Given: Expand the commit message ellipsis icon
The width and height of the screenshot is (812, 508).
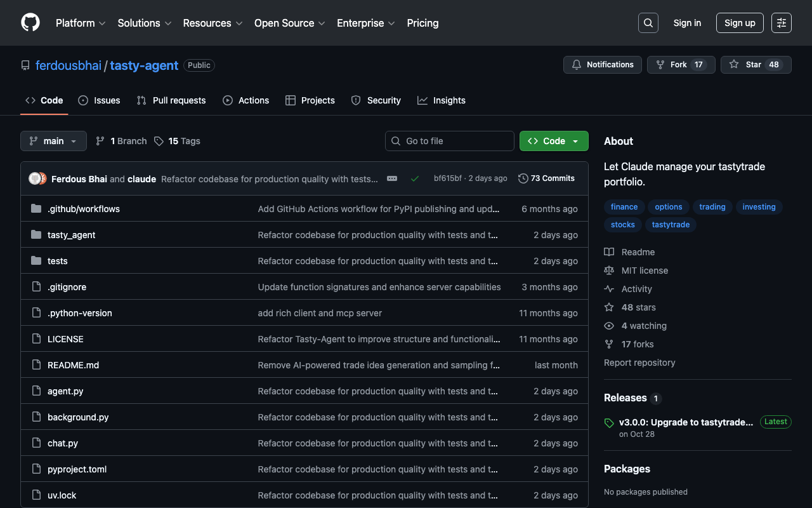Looking at the screenshot, I should 392,178.
